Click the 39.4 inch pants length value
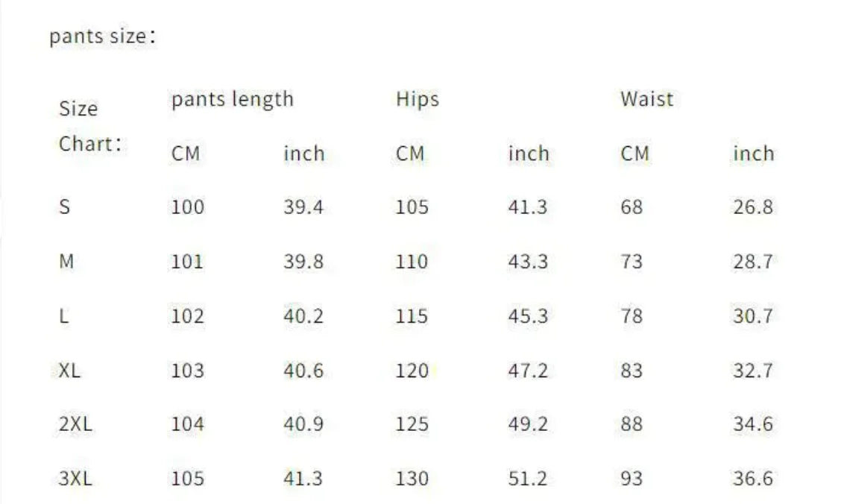Viewport: 841px width, 504px height. [x=303, y=207]
